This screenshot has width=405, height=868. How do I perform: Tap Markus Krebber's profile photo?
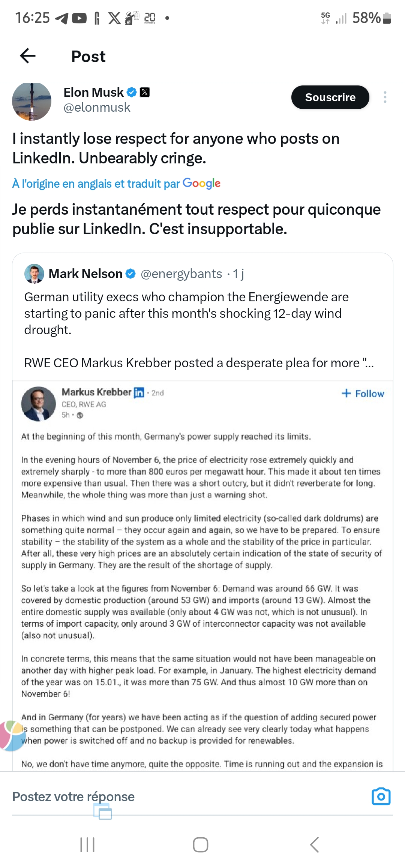click(x=39, y=404)
